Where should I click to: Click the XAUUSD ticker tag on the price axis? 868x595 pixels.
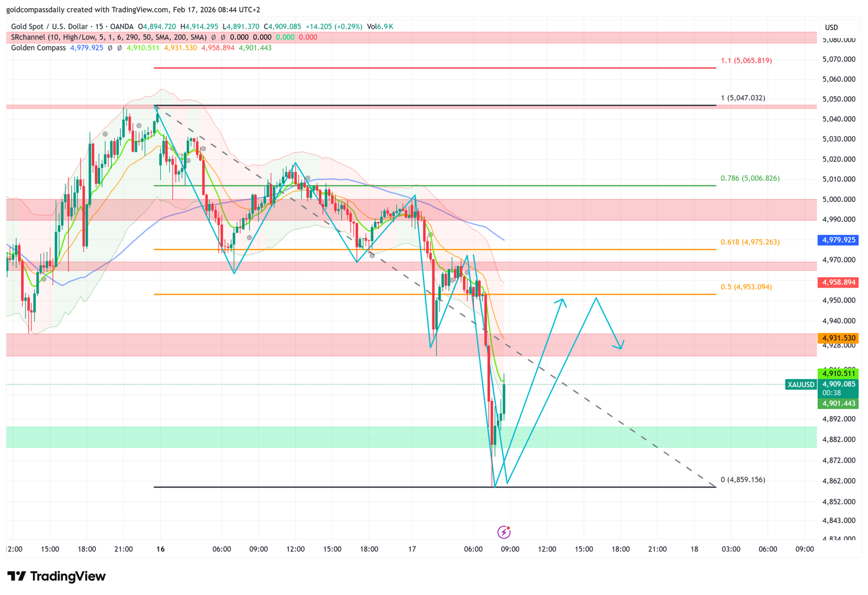(801, 384)
